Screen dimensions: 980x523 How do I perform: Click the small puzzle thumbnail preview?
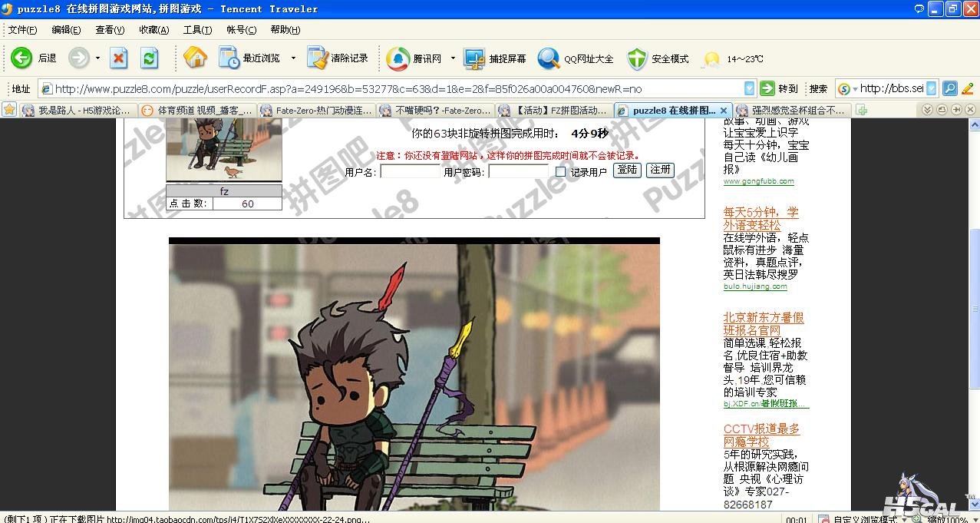coord(224,150)
